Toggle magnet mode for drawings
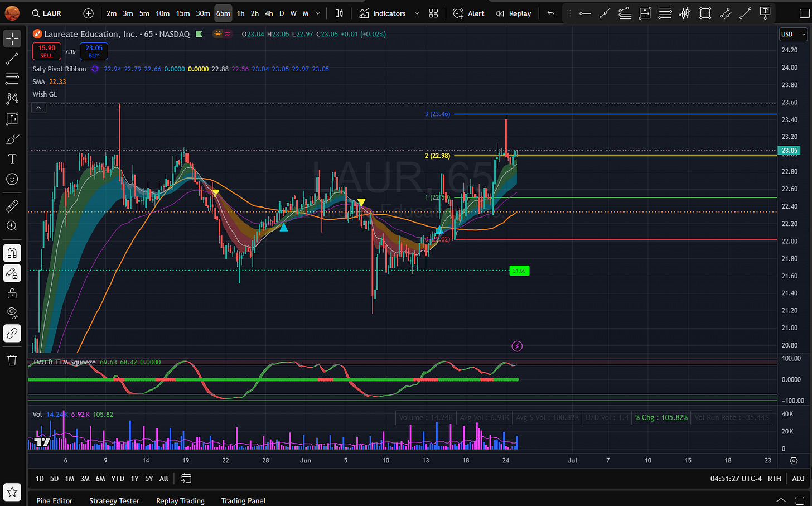 (12, 253)
